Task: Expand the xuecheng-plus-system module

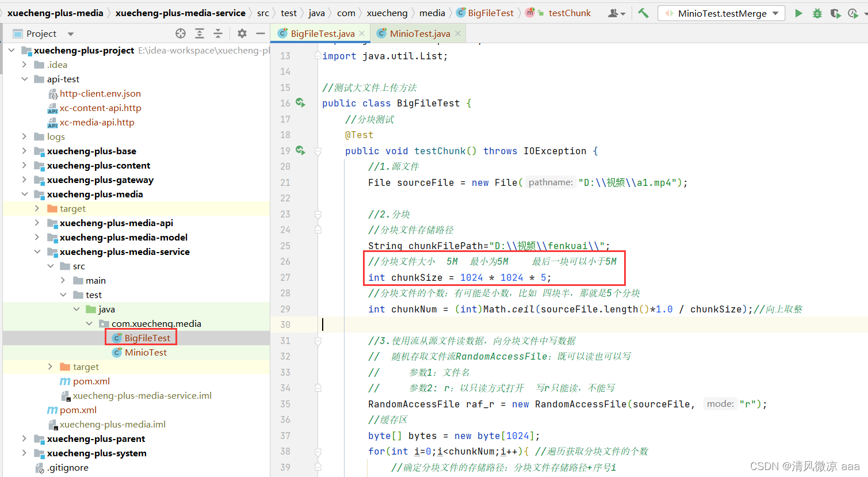Action: (24, 453)
